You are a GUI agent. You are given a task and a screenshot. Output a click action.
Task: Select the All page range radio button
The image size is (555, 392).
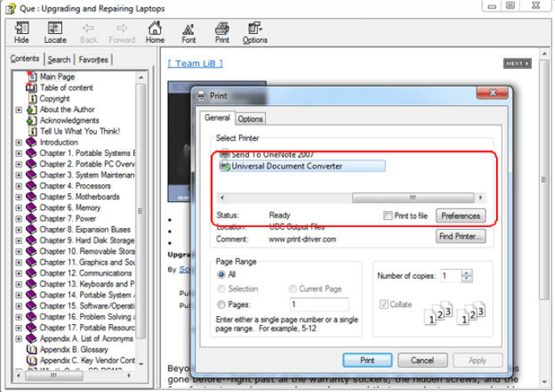pyautogui.click(x=221, y=275)
